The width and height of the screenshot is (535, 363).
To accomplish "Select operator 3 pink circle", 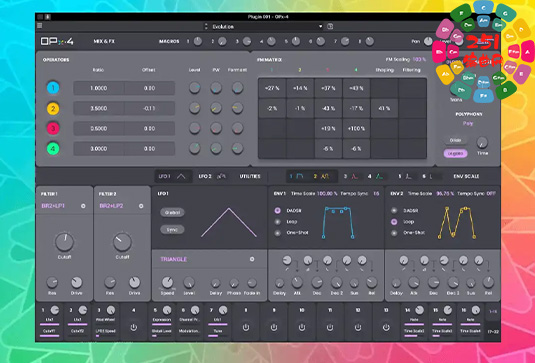I will [53, 129].
